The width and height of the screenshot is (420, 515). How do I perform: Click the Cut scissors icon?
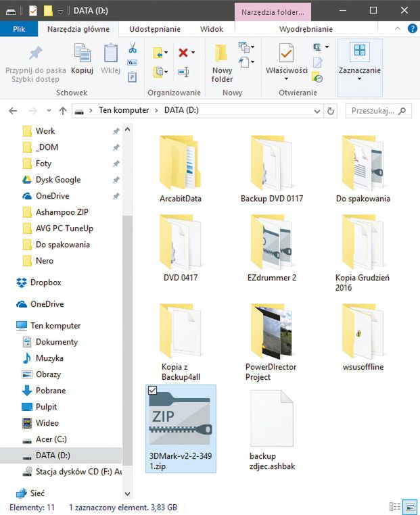pos(133,47)
